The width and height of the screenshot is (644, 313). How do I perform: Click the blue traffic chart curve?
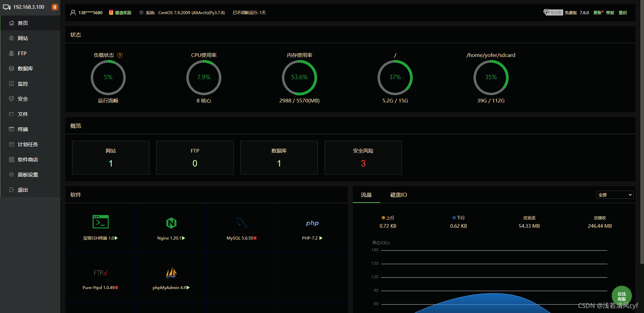[x=482, y=303]
